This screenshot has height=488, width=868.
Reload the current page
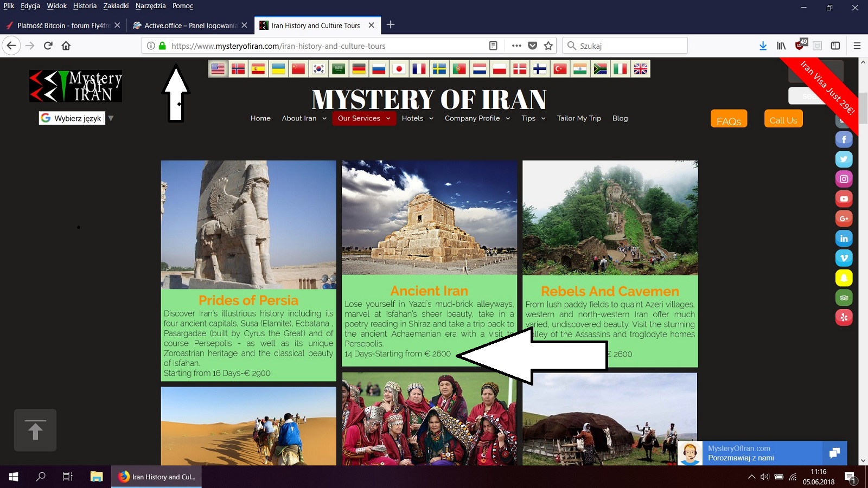(x=48, y=46)
